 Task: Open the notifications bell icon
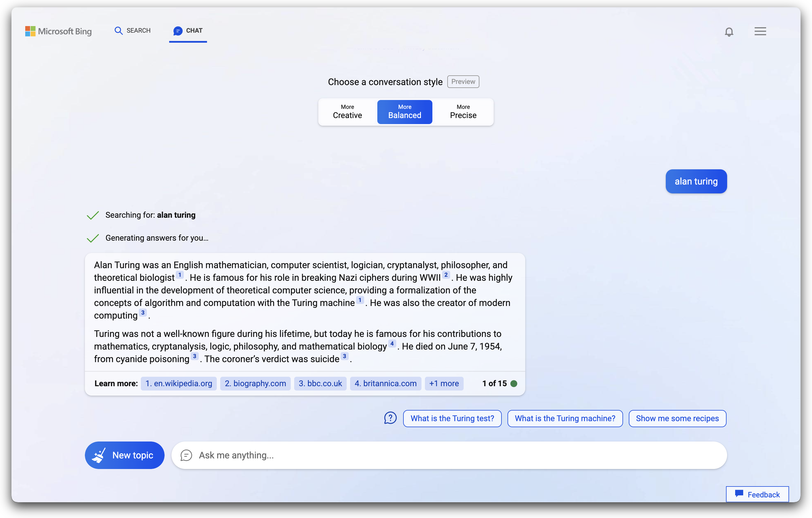click(729, 32)
